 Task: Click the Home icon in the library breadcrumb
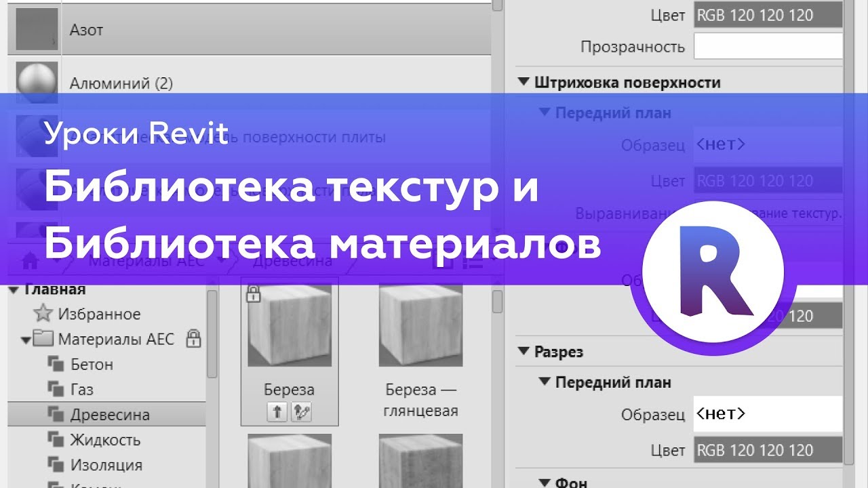click(x=31, y=261)
